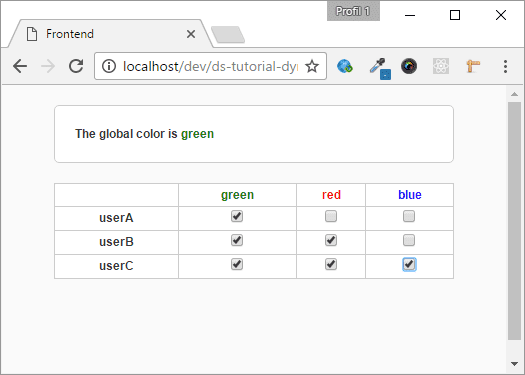
Task: View site information for localhost
Action: tap(109, 66)
